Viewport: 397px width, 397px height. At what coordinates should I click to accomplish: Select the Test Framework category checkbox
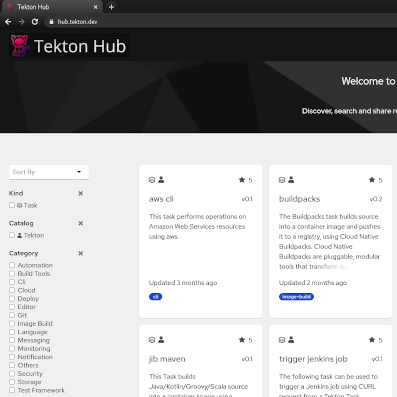click(12, 390)
